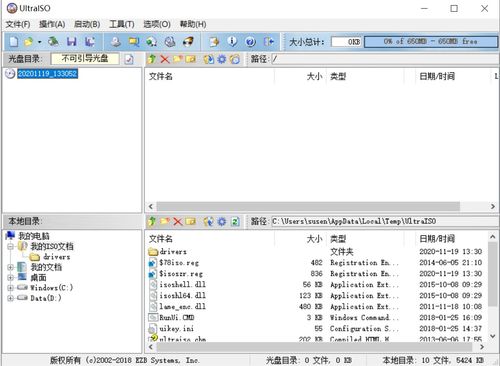Expand the Data(D:) drive node
Image resolution: width=500 pixels, height=366 pixels.
click(x=10, y=298)
